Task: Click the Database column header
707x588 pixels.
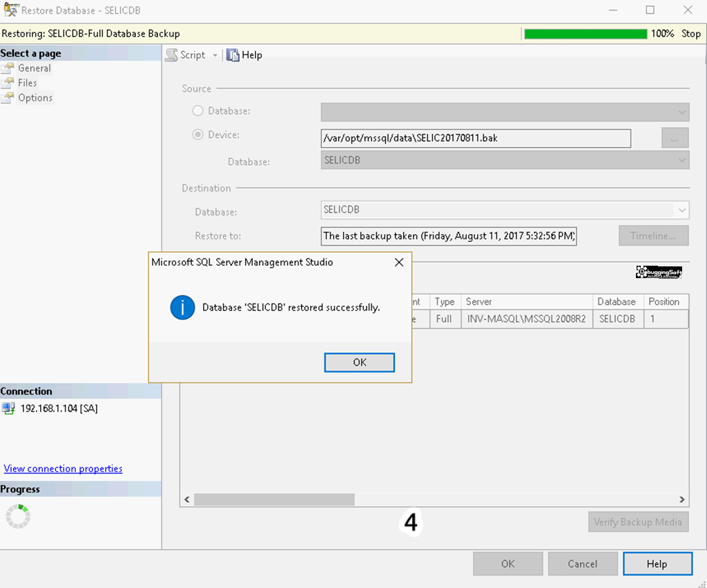Action: 618,302
